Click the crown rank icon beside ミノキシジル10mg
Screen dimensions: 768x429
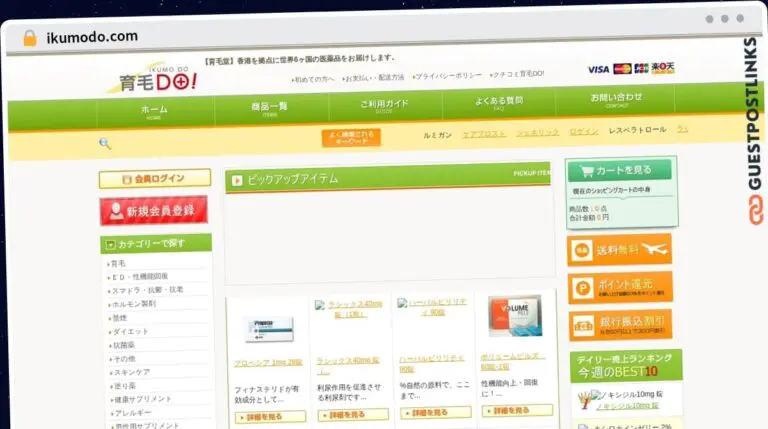point(584,401)
